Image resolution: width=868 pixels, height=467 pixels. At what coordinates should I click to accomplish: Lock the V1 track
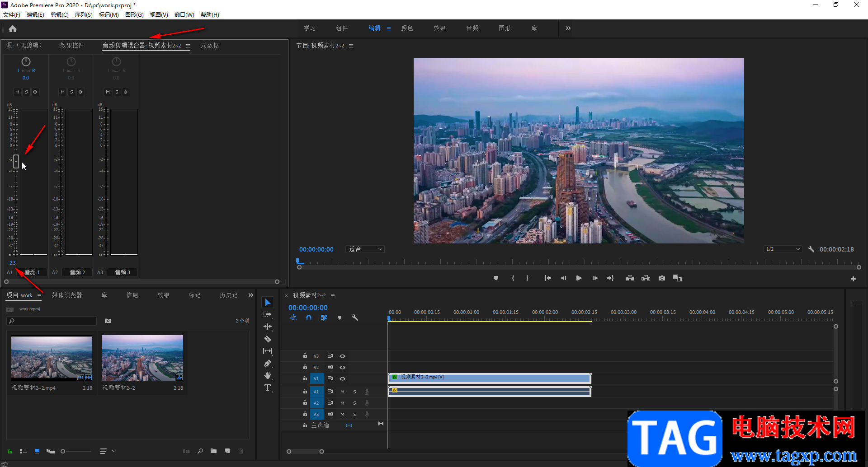305,378
